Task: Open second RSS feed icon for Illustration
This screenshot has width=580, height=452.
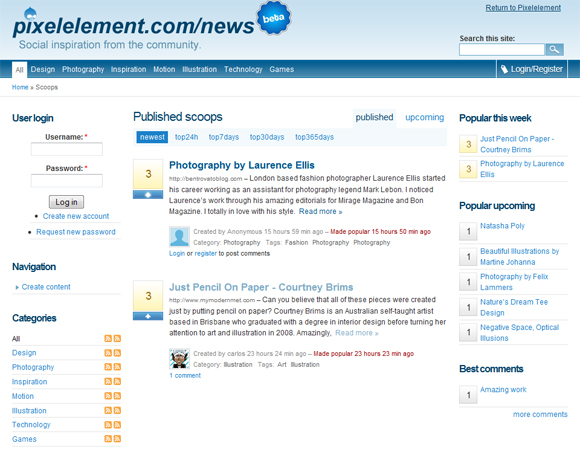Action: coord(117,410)
